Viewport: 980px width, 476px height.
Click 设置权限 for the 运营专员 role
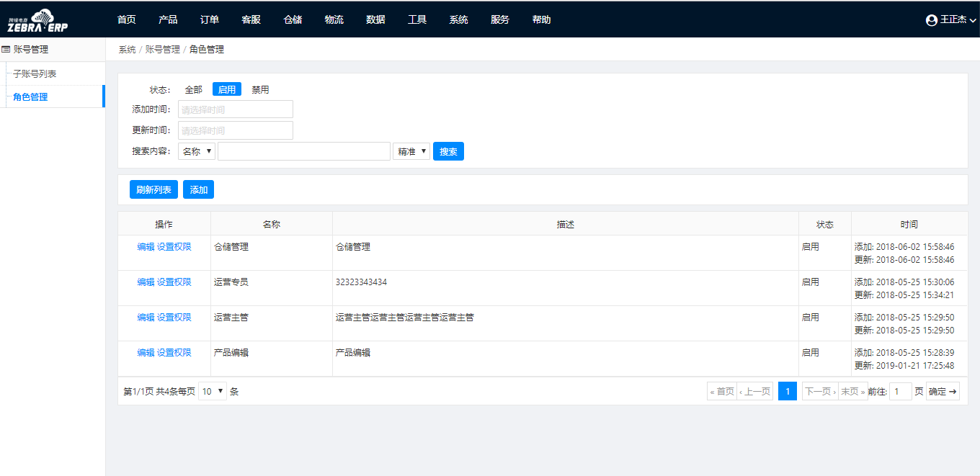(174, 282)
